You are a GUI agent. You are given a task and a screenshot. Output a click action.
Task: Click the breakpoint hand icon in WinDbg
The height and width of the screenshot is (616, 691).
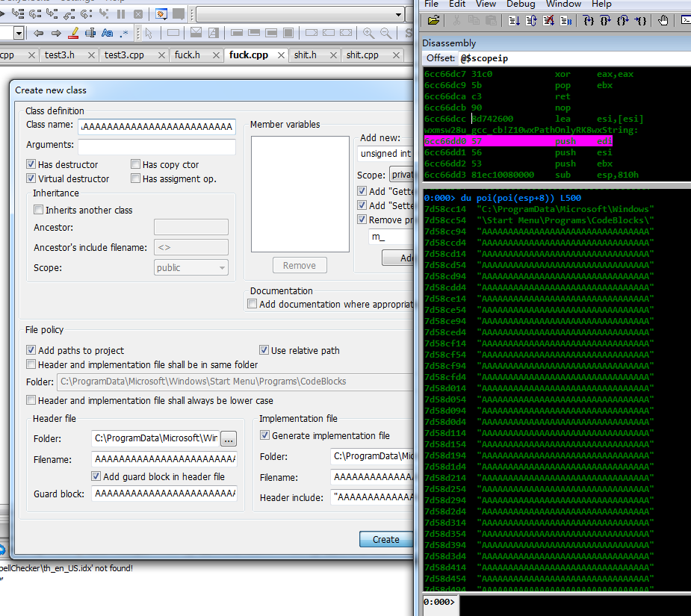tap(663, 20)
